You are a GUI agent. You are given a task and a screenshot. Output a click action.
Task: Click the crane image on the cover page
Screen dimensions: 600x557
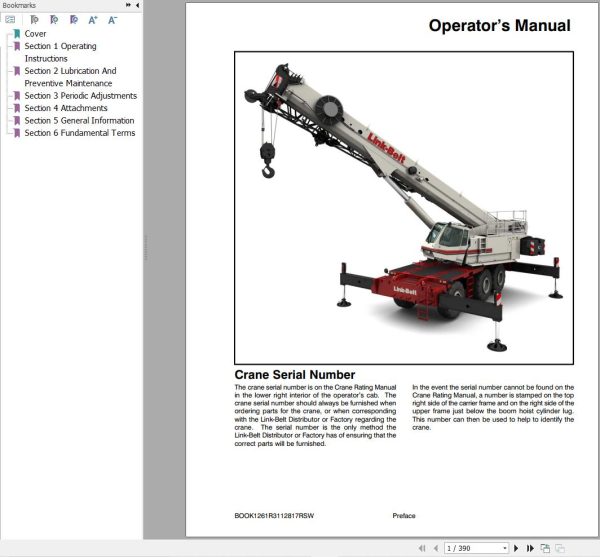(404, 208)
